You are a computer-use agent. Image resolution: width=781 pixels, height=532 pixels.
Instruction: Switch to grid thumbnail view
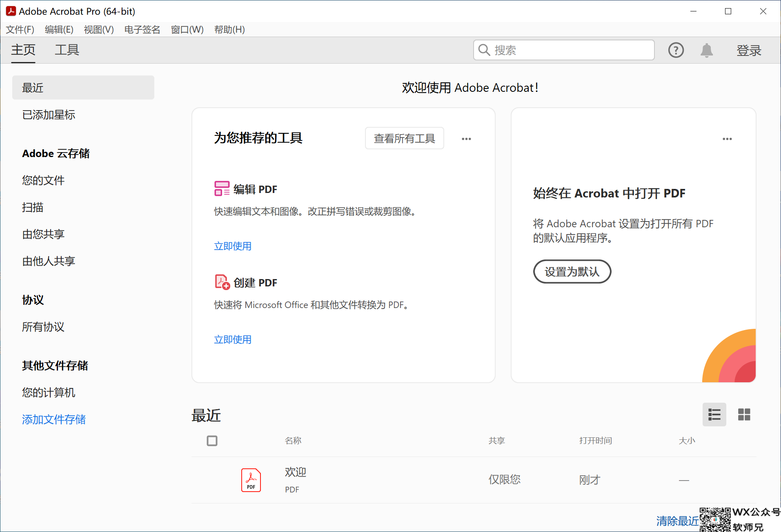pos(744,415)
